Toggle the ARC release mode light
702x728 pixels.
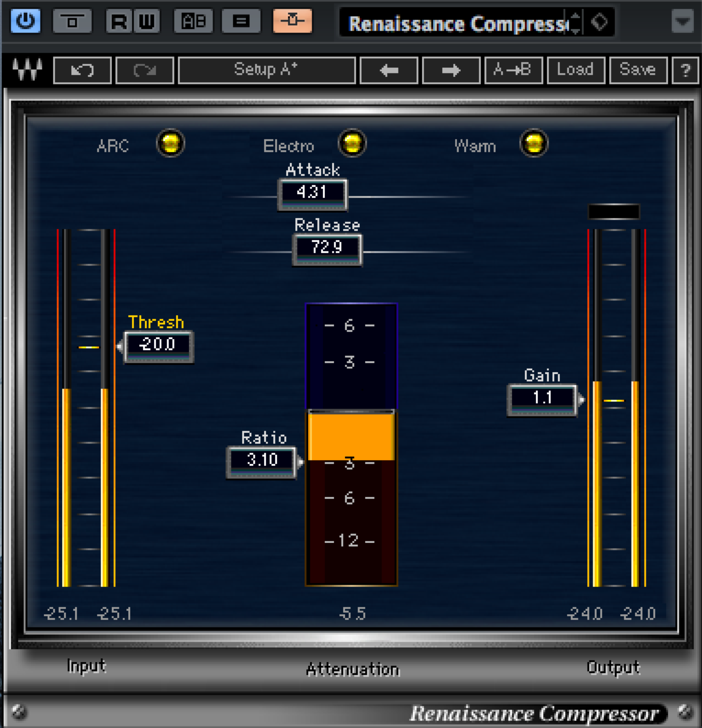coord(171,143)
